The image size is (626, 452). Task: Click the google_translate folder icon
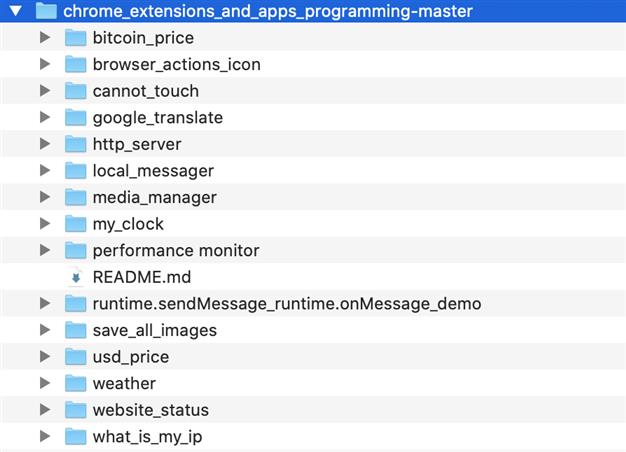75,117
